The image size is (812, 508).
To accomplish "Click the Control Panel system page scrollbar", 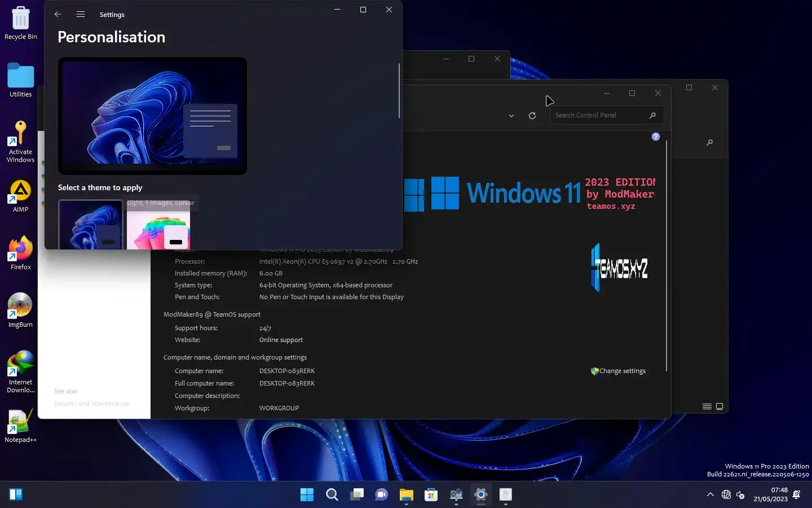I will tap(667, 255).
